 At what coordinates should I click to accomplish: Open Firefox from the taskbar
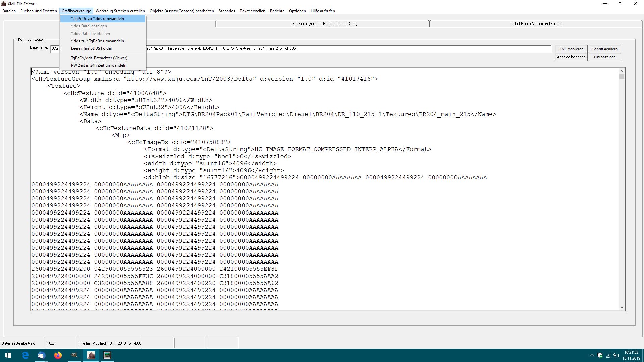pos(58,355)
